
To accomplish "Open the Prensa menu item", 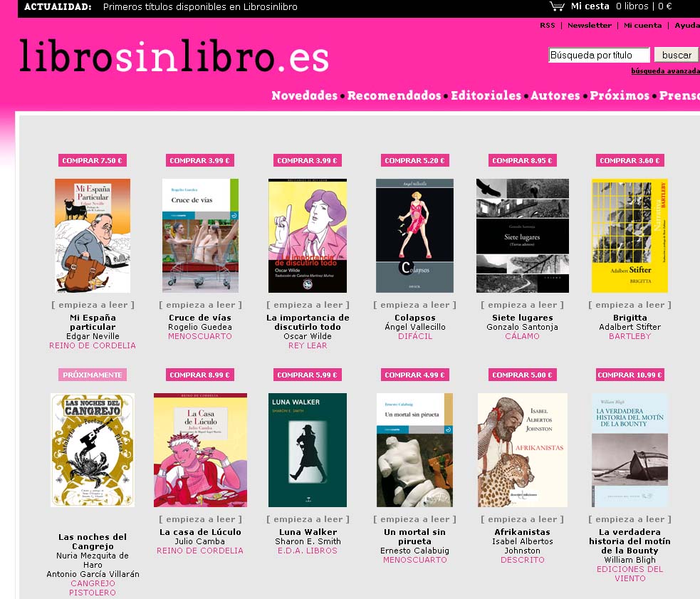I will pyautogui.click(x=679, y=95).
